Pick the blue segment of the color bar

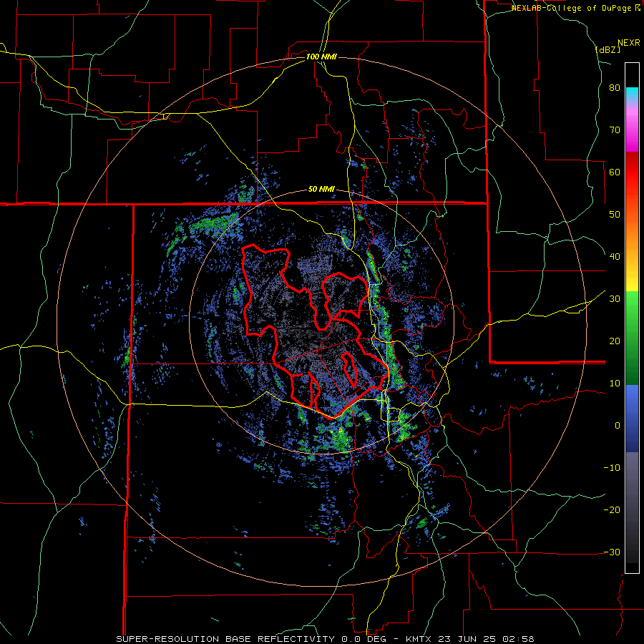point(632,419)
